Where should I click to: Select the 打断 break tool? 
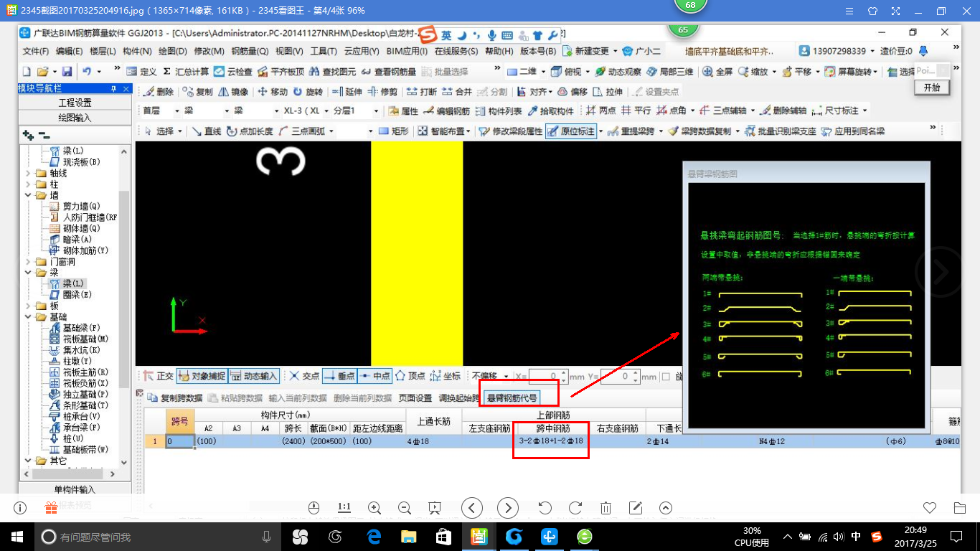coord(422,92)
